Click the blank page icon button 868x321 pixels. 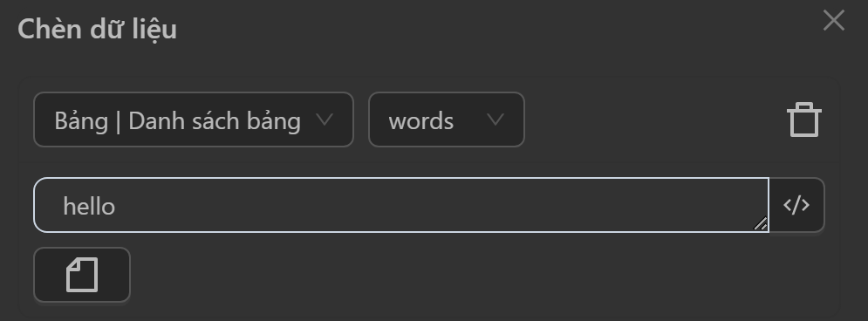[82, 275]
